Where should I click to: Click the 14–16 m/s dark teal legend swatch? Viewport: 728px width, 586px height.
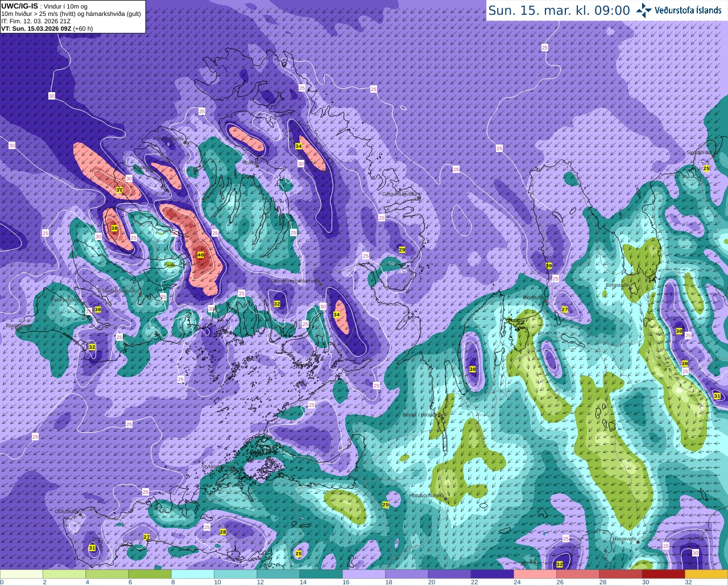[x=321, y=573]
